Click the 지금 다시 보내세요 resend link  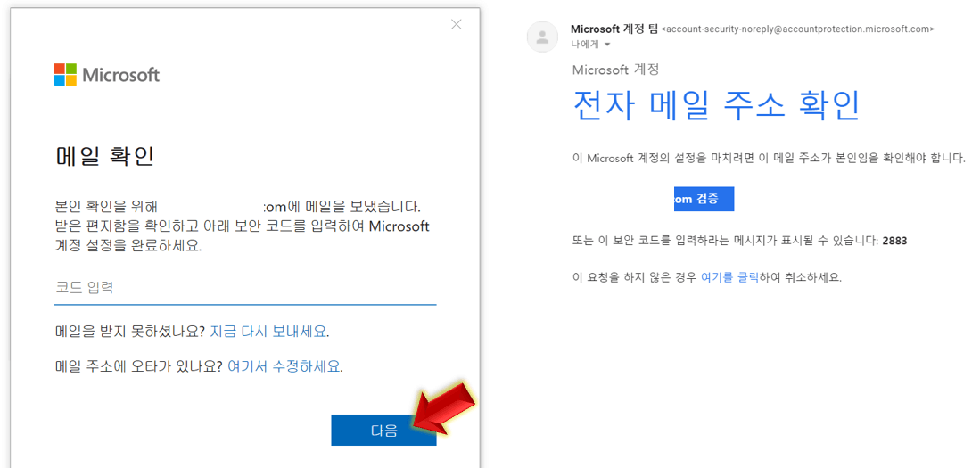tap(268, 331)
